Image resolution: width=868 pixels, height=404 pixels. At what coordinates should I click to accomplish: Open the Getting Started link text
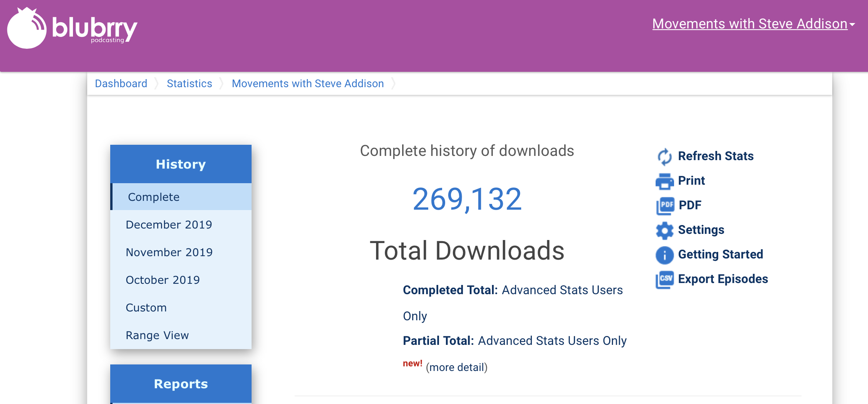click(721, 254)
